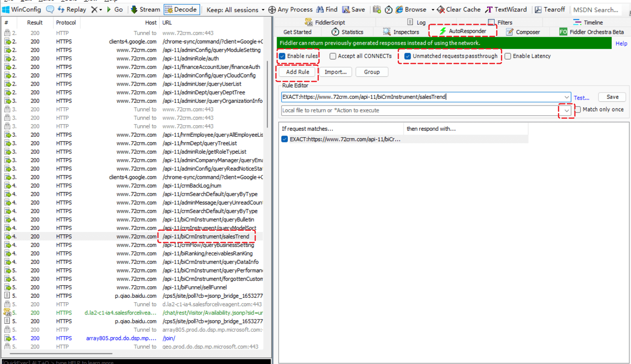The width and height of the screenshot is (631, 364).
Task: Toggle the Enable rules checkbox
Action: [282, 56]
